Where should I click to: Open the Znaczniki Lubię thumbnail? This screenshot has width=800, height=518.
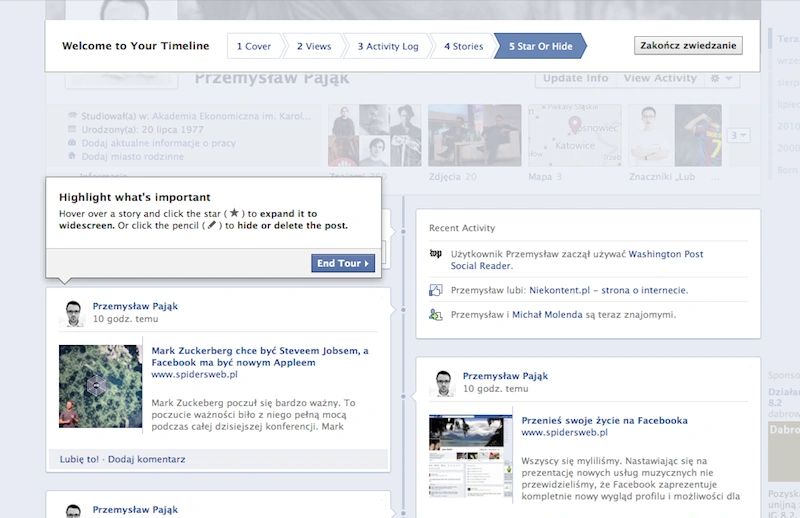click(x=675, y=135)
